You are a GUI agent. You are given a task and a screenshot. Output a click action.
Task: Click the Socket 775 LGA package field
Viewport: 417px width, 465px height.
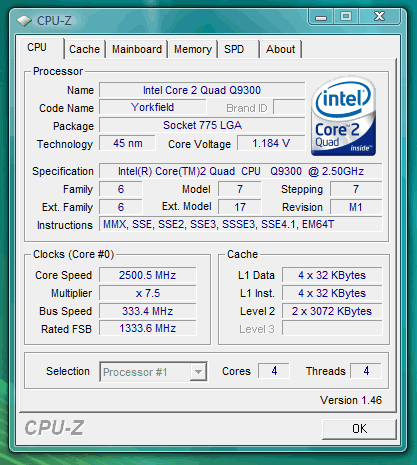tap(202, 125)
